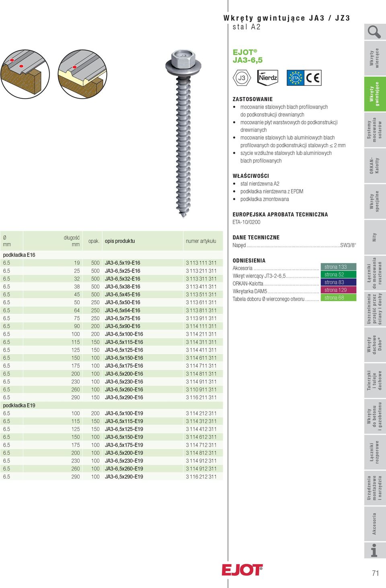Click the DANE TECHNICZNE heading
Screen dimensions: 386x588
click(256, 237)
